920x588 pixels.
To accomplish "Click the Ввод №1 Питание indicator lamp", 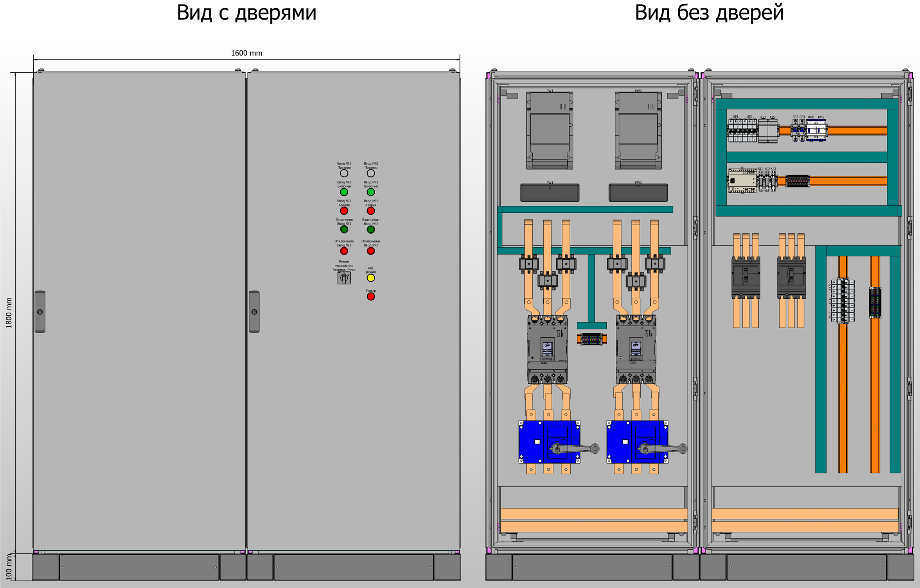I will 344,173.
